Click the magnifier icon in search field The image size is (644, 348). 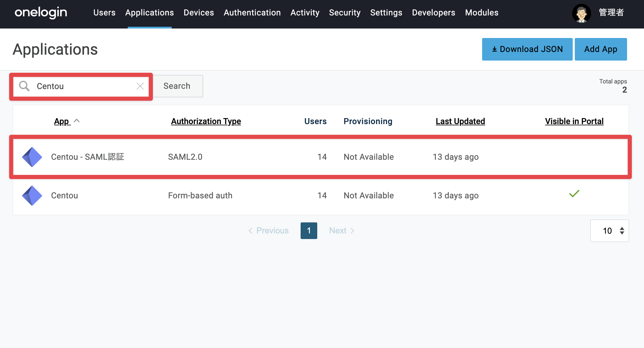tap(24, 86)
